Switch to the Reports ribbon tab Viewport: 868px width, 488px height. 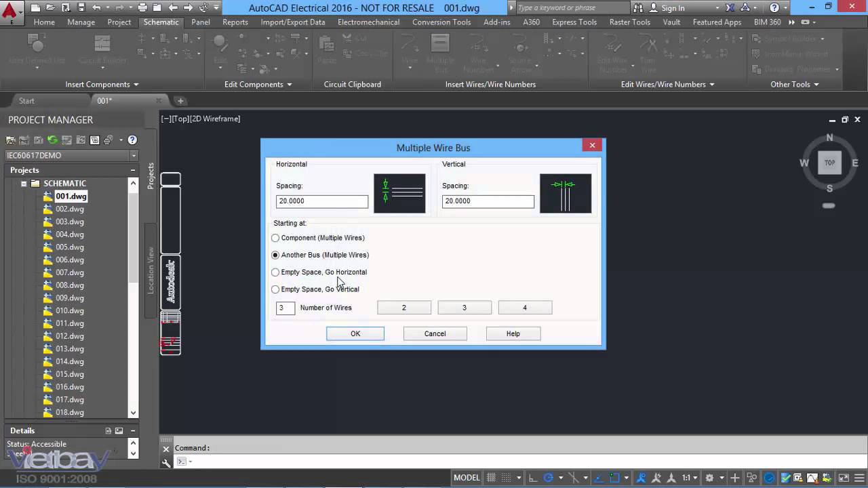click(235, 22)
